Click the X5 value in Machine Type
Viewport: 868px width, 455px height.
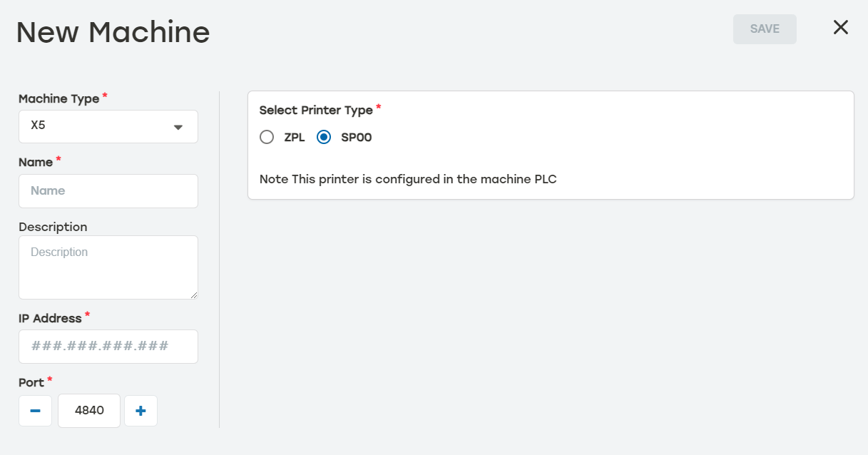(x=39, y=126)
